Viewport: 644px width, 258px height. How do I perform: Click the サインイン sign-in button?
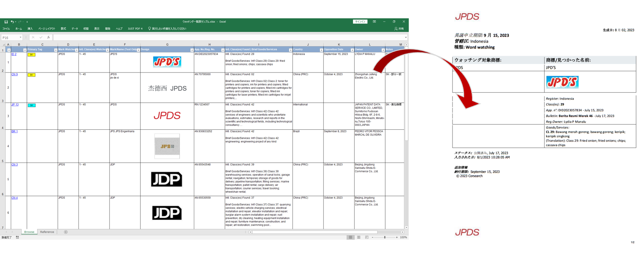point(360,22)
